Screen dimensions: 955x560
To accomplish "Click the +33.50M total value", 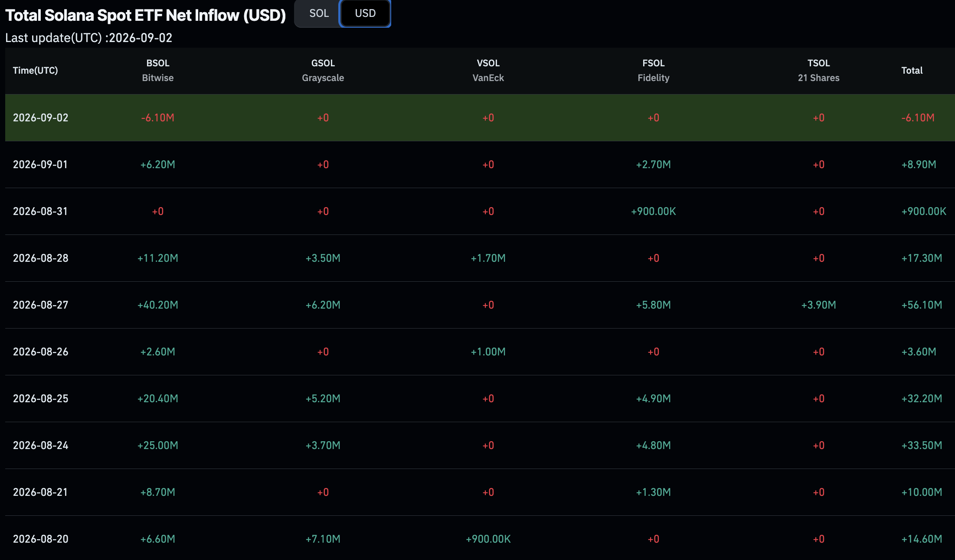I will (x=922, y=445).
